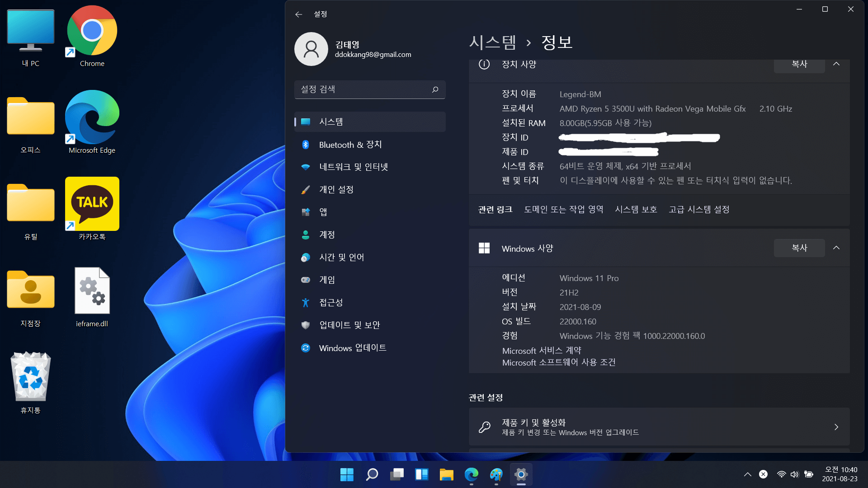Select the Windows 11 Pro edition text
The height and width of the screenshot is (488, 868).
[589, 278]
